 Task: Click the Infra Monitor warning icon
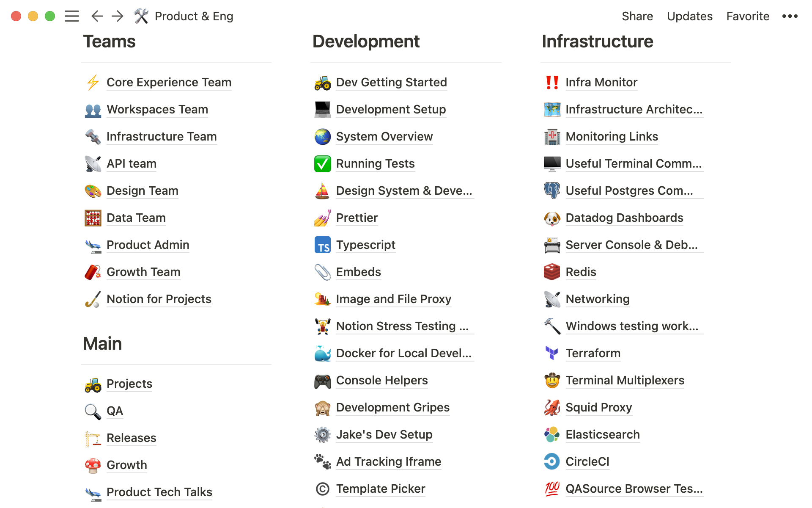(552, 82)
